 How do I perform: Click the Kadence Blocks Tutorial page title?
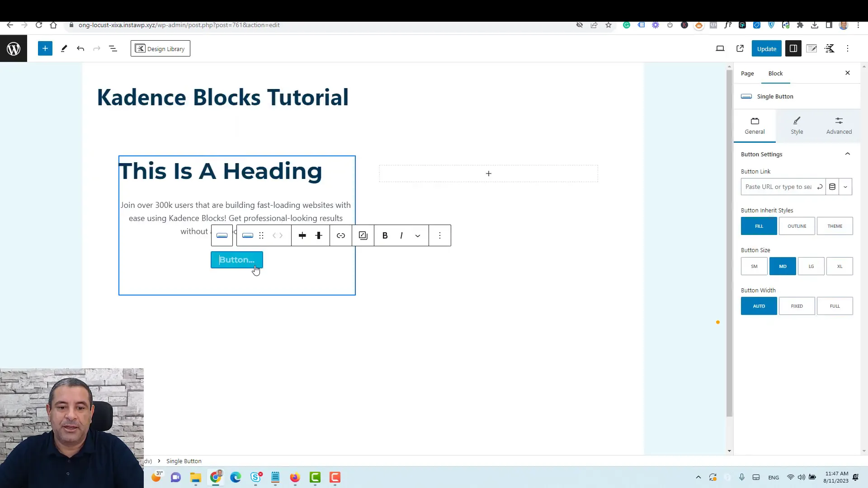[223, 97]
